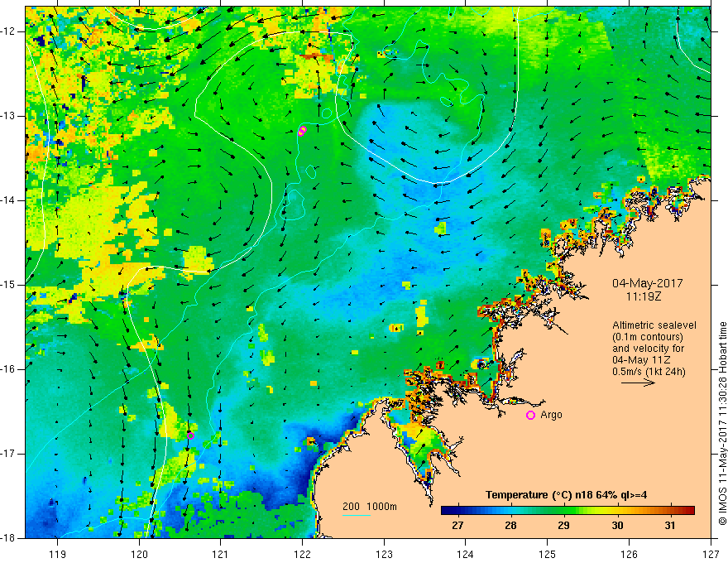Click the '123' longitude axis label
The image size is (728, 563).
click(x=384, y=554)
